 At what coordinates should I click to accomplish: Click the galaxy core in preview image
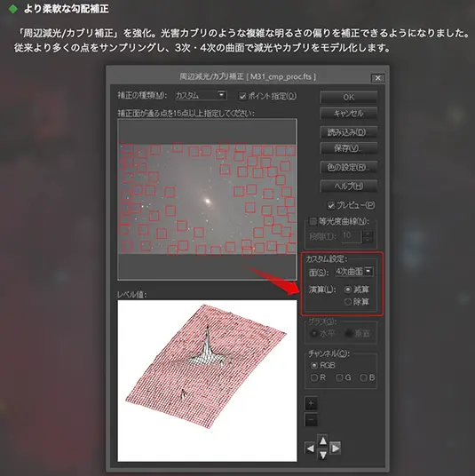(x=208, y=201)
